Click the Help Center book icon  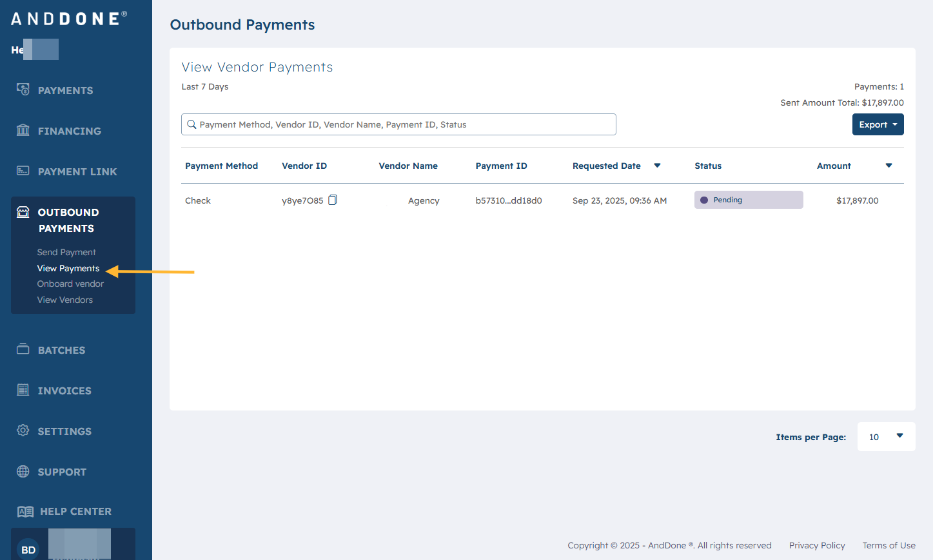click(x=25, y=512)
